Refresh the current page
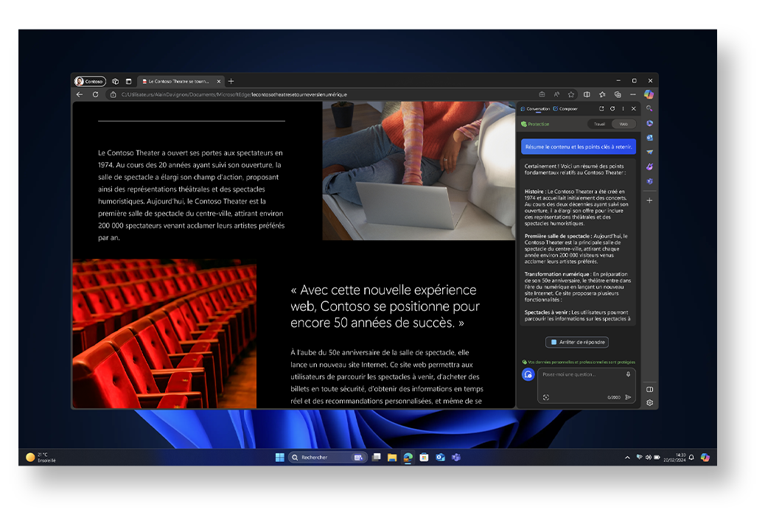Image resolution: width=765 pixels, height=532 pixels. (x=96, y=94)
